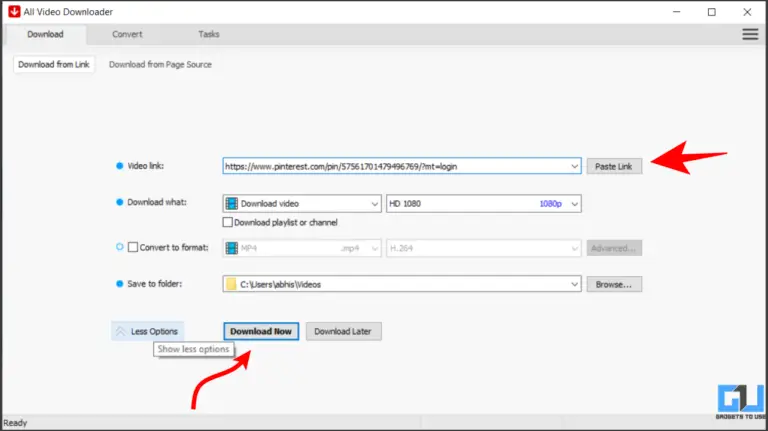This screenshot has height=431, width=768.
Task: Click the MP4 format film icon
Action: coord(232,248)
